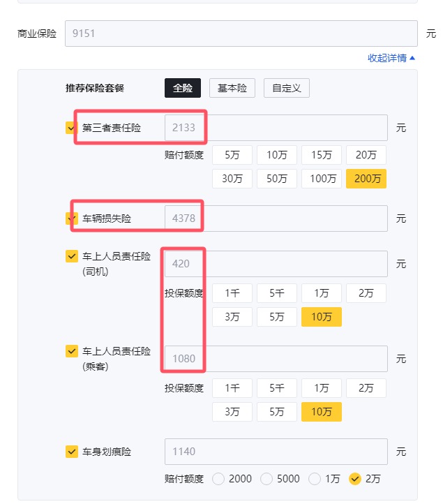Switch to 基本险 package tab
Screen dimensions: 443x504
tap(232, 88)
